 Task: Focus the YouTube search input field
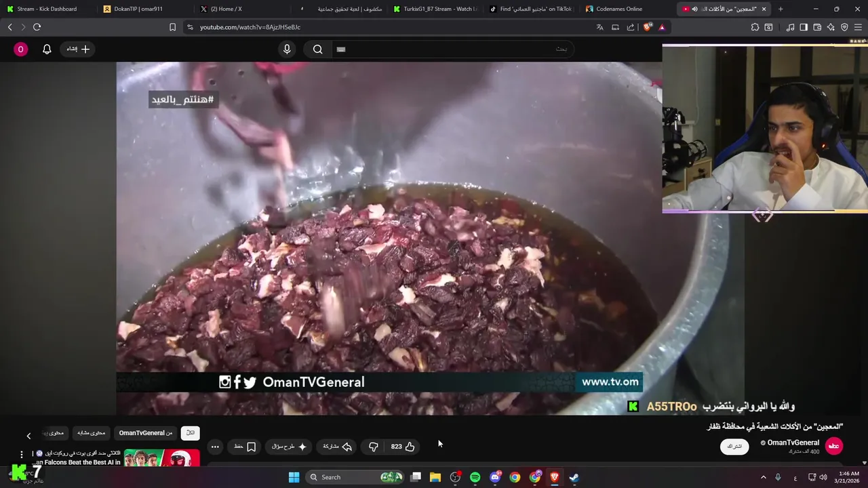click(453, 49)
